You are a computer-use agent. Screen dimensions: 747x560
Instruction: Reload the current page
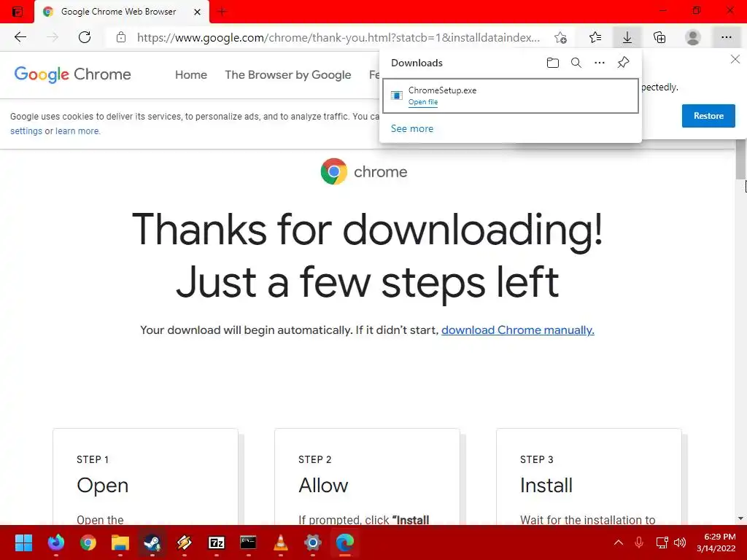[x=85, y=37]
